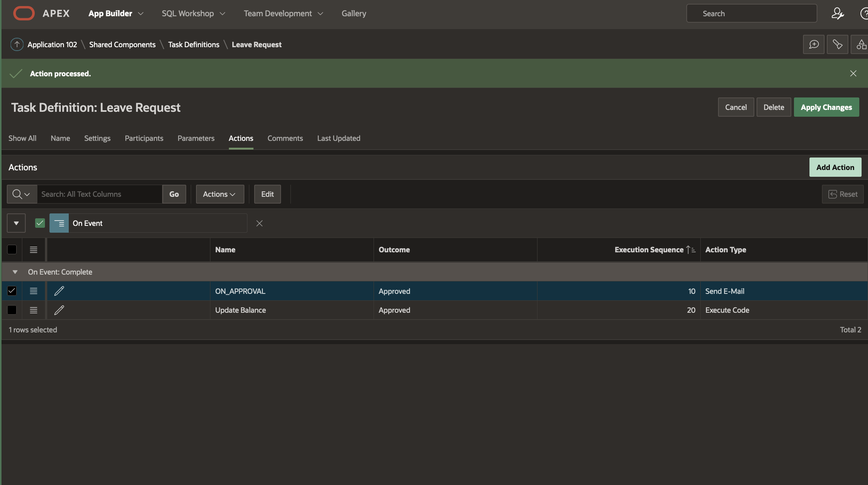Dismiss the Action processed success message

(853, 73)
